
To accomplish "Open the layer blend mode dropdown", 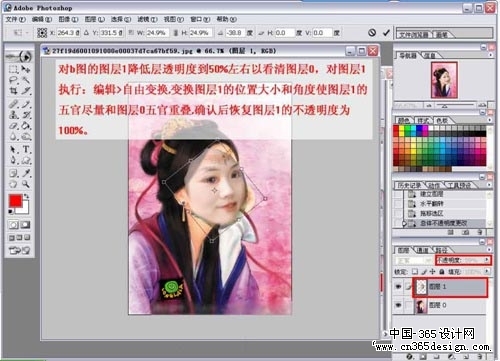I will click(413, 260).
